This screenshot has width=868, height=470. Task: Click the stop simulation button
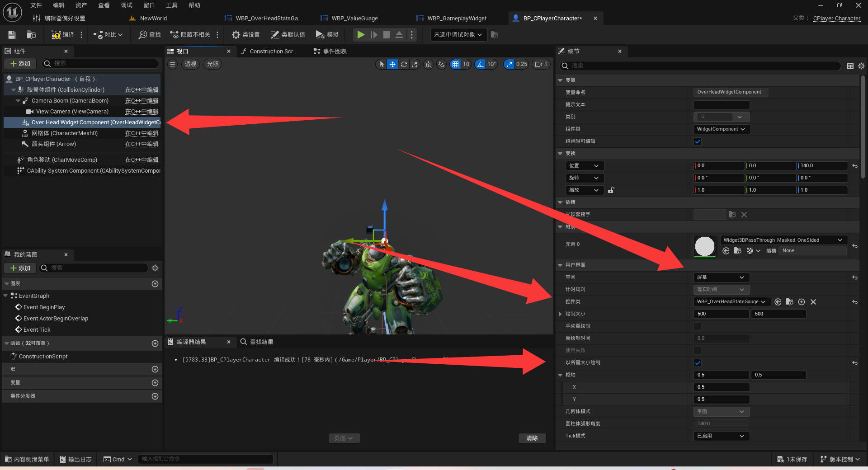(x=387, y=35)
